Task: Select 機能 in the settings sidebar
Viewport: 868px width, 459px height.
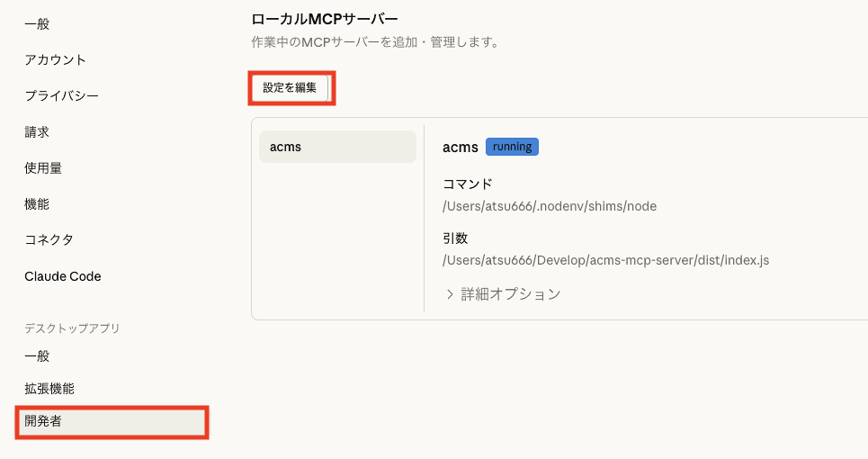Action: (x=37, y=204)
